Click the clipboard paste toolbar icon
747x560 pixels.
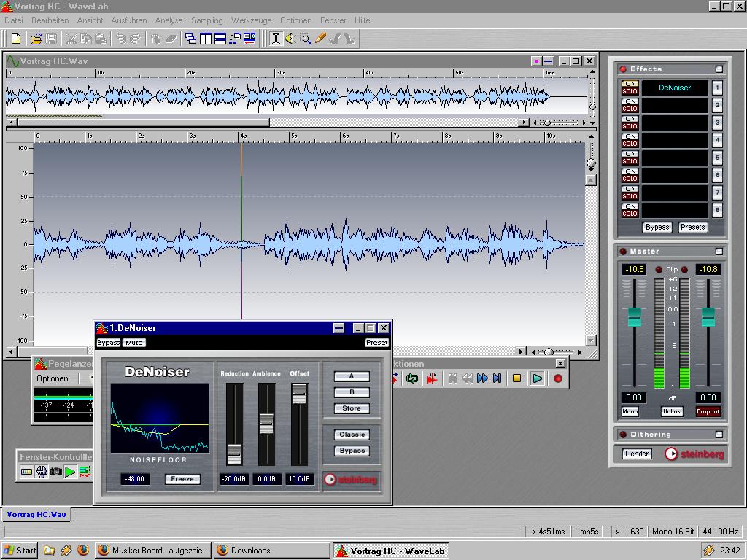point(101,39)
